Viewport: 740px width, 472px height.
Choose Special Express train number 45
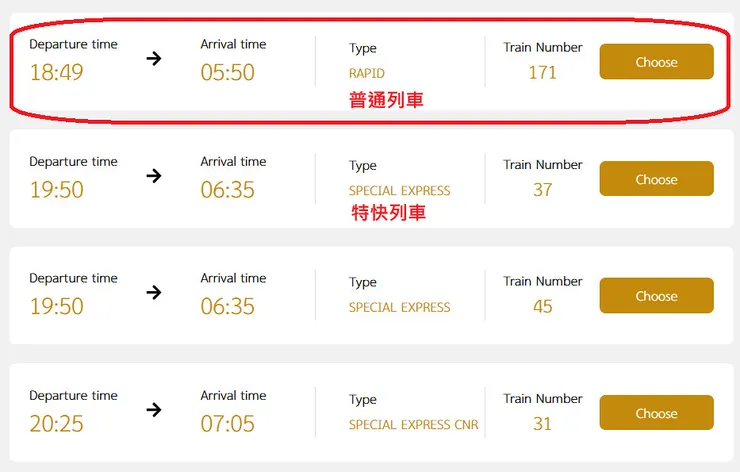point(656,296)
